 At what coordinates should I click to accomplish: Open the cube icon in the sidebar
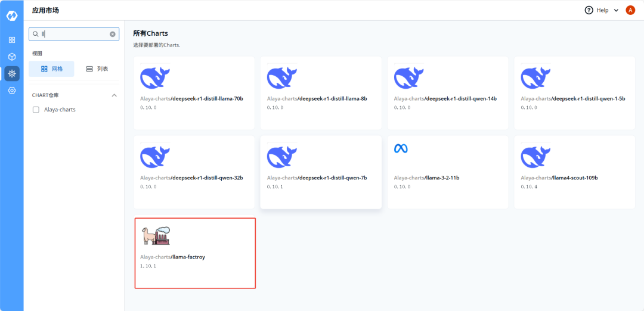click(x=12, y=57)
